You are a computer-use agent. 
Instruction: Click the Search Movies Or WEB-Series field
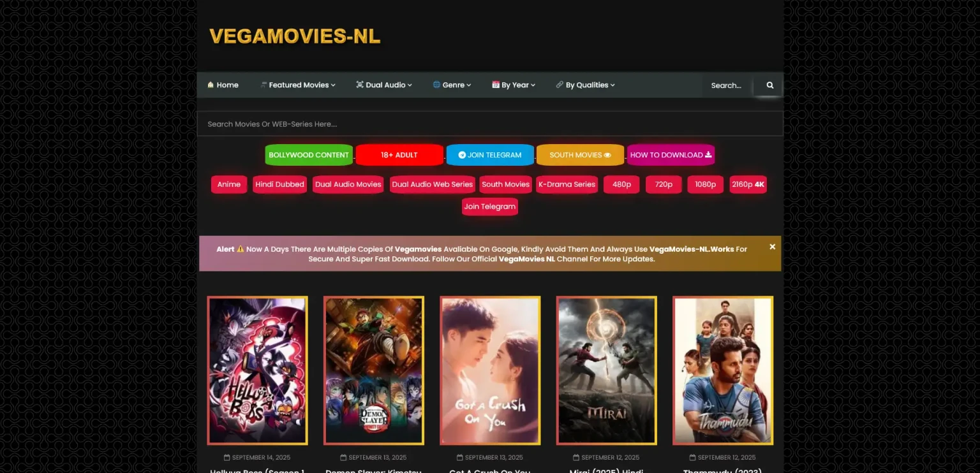[x=490, y=124]
